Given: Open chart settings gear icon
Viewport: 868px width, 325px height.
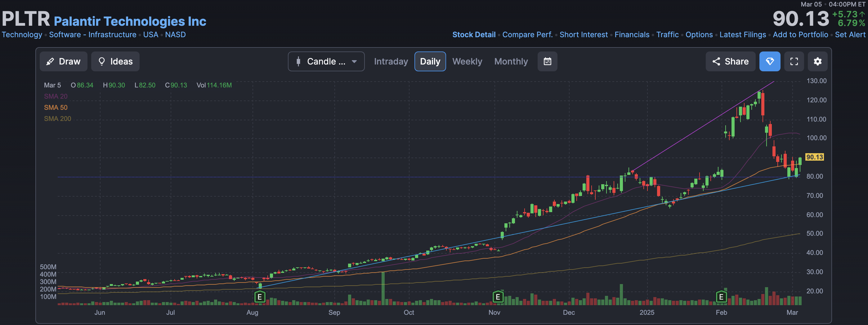Looking at the screenshot, I should coord(817,61).
